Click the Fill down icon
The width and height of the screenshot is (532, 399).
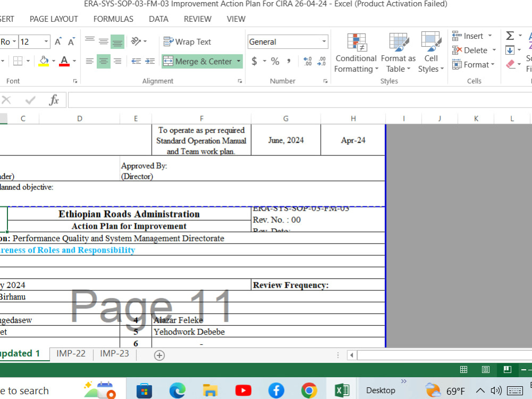pyautogui.click(x=510, y=50)
